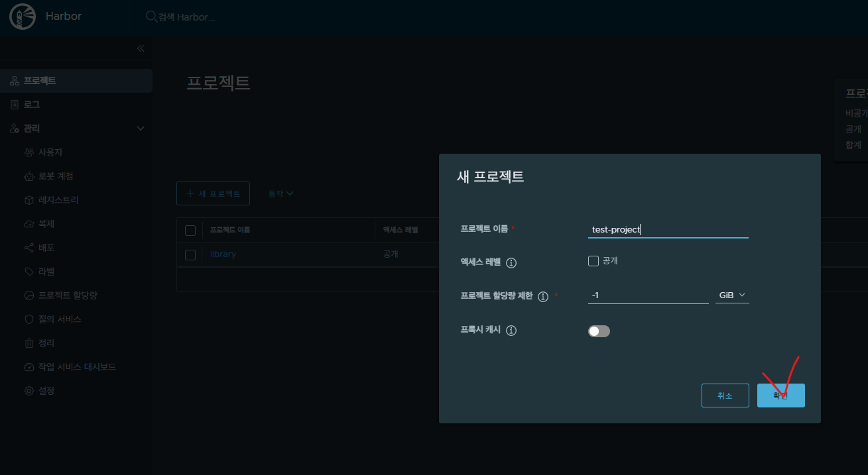
Task: Open the GiB unit dropdown
Action: 732,295
